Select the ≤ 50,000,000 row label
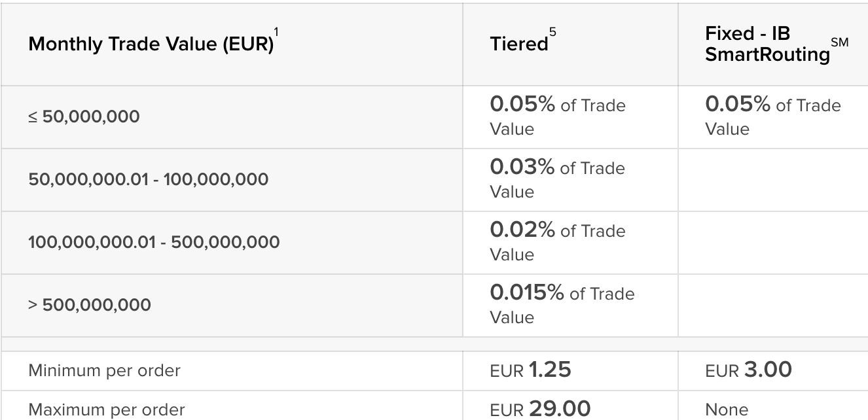Image resolution: width=868 pixels, height=420 pixels. pos(84,117)
